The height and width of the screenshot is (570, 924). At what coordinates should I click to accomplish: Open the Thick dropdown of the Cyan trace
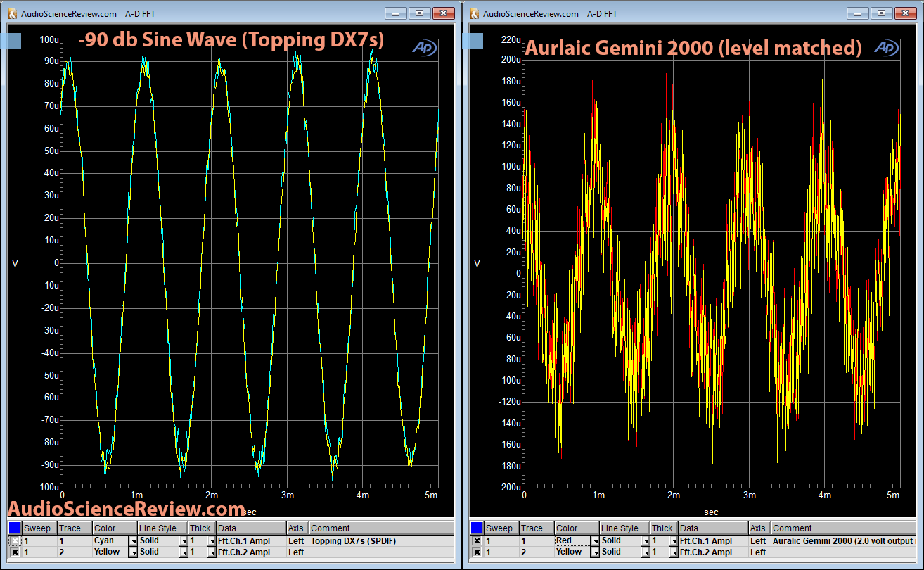pyautogui.click(x=212, y=540)
